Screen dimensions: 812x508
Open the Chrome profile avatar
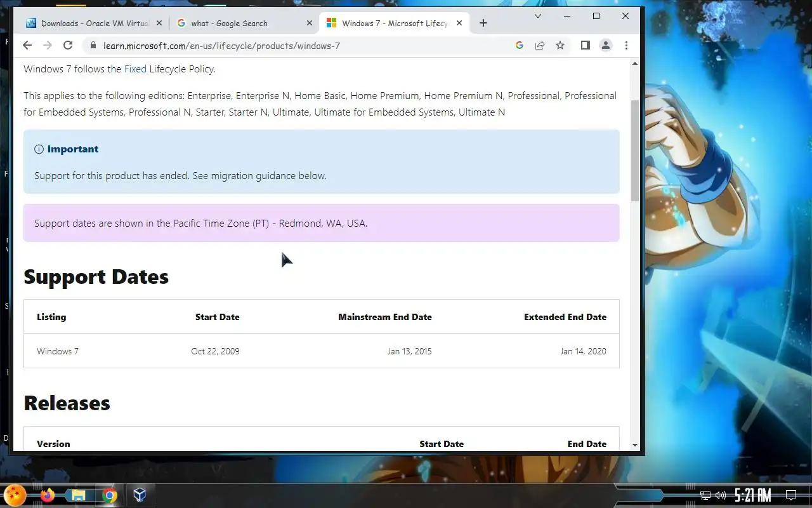pos(606,45)
